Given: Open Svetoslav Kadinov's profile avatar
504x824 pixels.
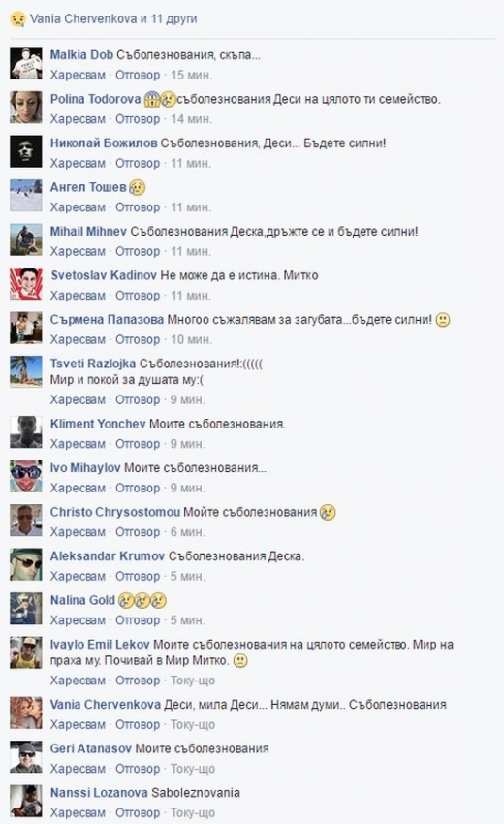Looking at the screenshot, I should point(26,284).
